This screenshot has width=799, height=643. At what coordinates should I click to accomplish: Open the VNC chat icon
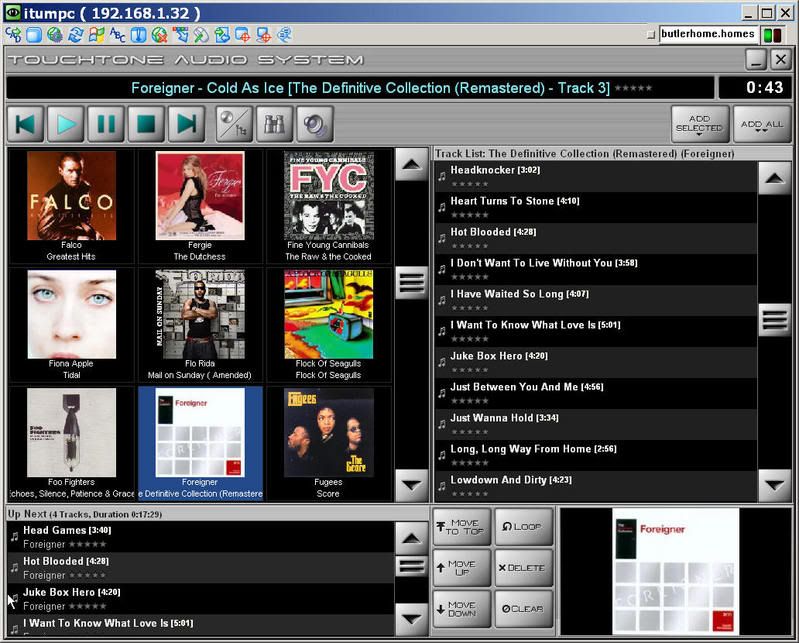[285, 34]
